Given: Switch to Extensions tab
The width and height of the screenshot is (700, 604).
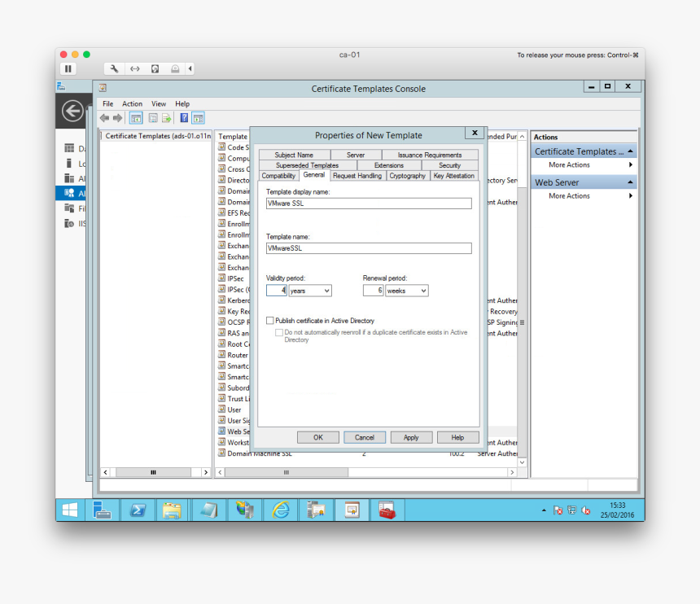Looking at the screenshot, I should pos(389,165).
